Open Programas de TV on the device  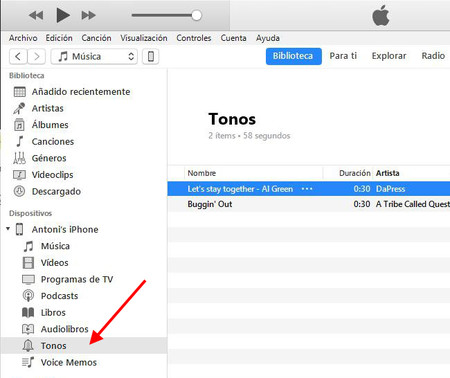click(x=77, y=279)
